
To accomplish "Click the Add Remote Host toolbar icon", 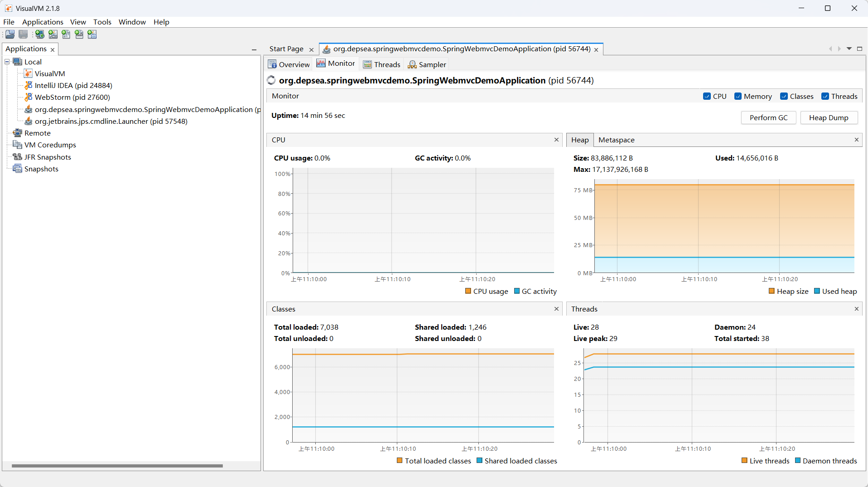I will [40, 34].
